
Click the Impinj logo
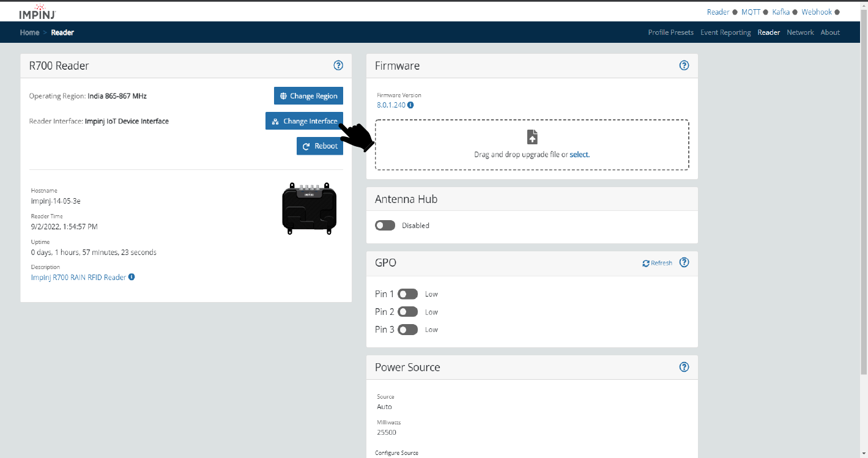point(38,11)
